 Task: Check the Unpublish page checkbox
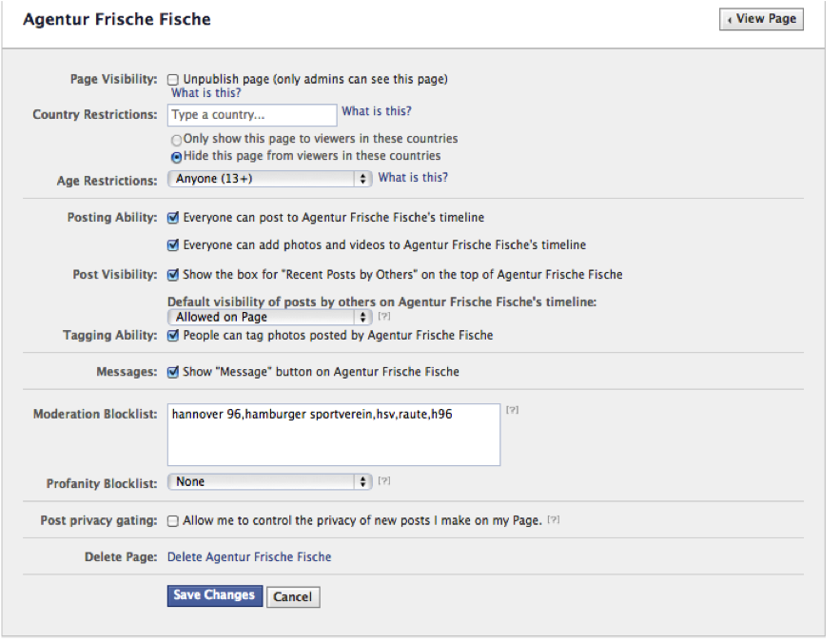click(x=172, y=80)
